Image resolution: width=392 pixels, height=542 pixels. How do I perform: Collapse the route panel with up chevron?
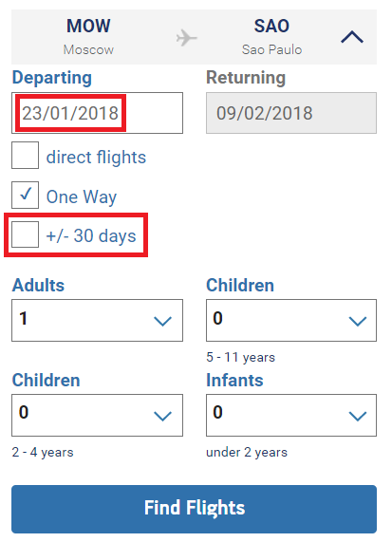352,37
